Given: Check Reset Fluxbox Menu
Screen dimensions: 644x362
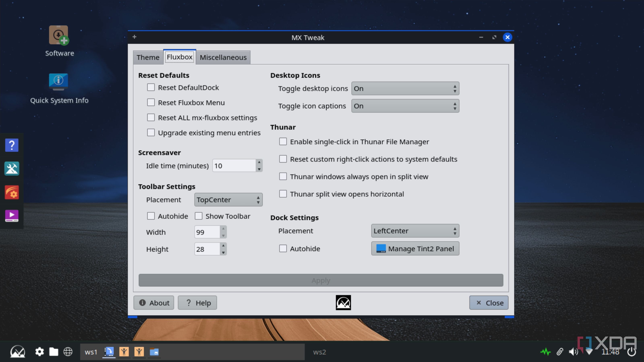Looking at the screenshot, I should [151, 102].
